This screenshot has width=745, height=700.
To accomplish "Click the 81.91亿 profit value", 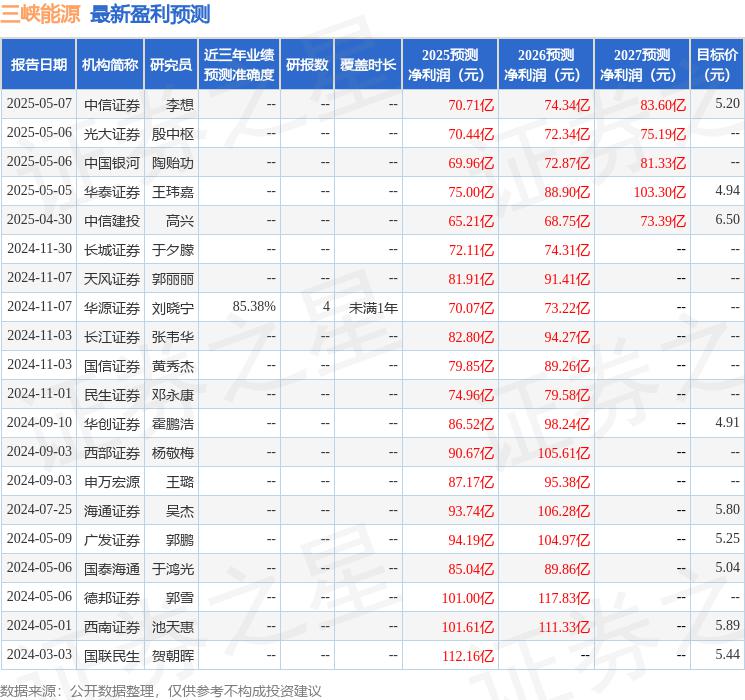I will click(471, 279).
